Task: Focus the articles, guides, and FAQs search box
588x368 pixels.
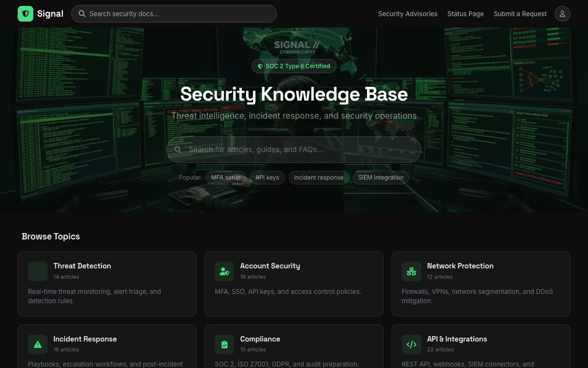Action: 294,150
